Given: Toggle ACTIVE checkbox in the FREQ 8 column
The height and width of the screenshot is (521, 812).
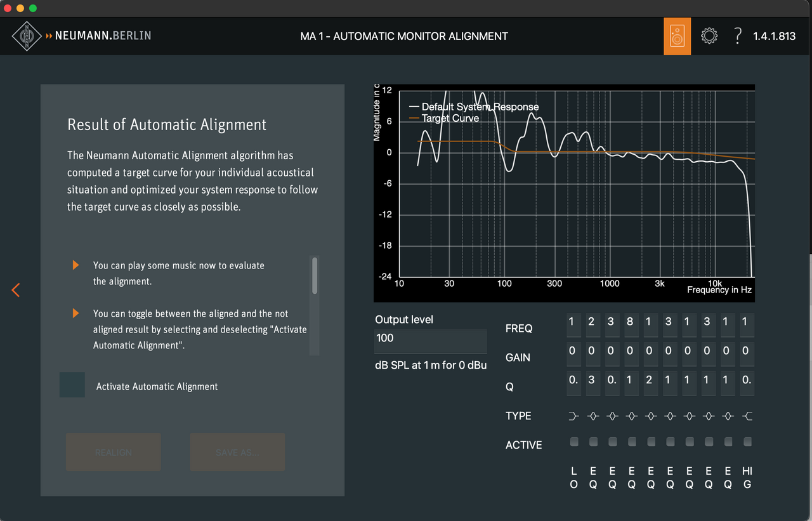Looking at the screenshot, I should (632, 442).
